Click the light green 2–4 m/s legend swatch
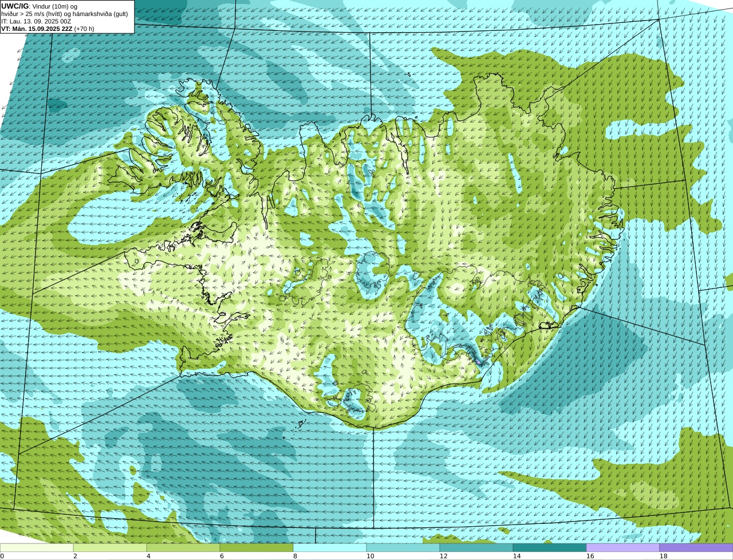 tap(110, 547)
